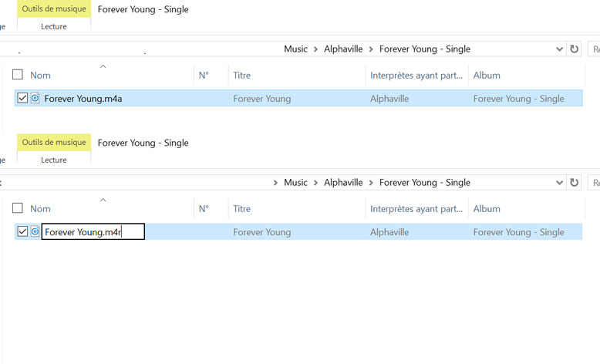
Task: Click Forever Young - Single in lower breadcrumb
Action: [x=425, y=183]
